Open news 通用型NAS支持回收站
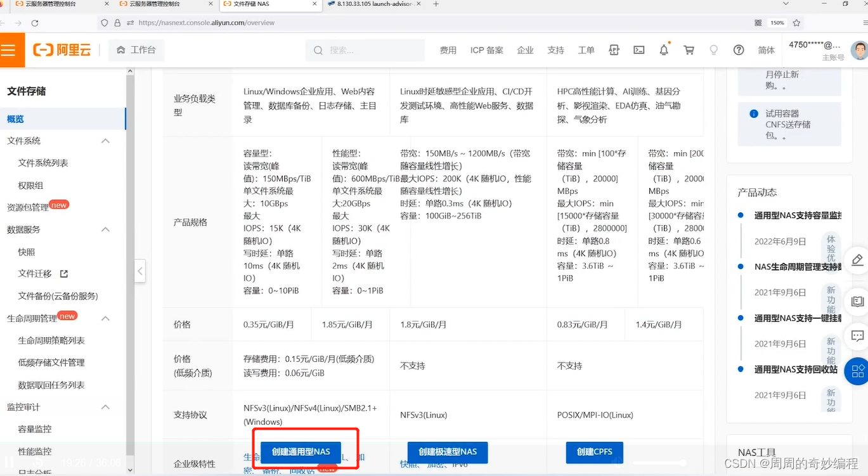This screenshot has width=868, height=476. click(x=796, y=369)
